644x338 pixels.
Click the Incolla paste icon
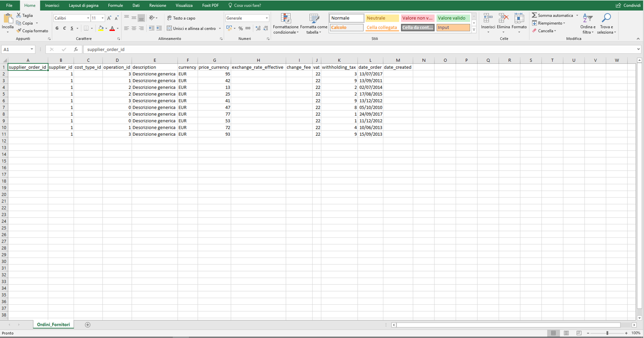coord(8,19)
